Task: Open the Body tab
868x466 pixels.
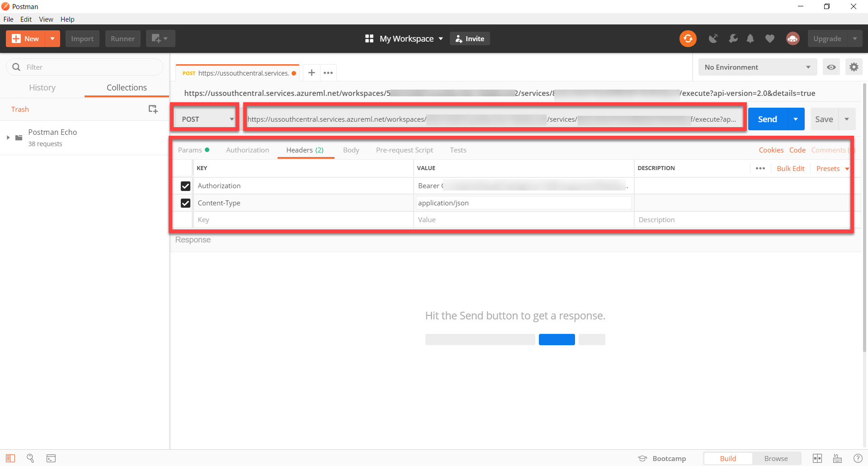Action: (351, 150)
